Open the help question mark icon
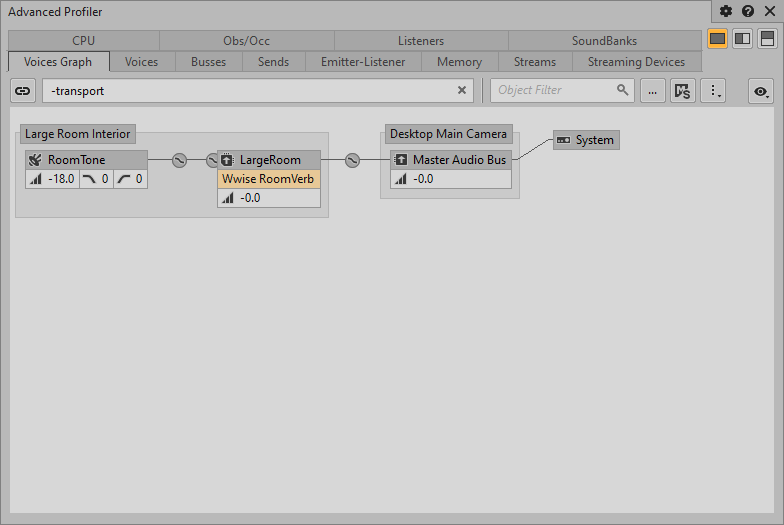 (x=748, y=12)
